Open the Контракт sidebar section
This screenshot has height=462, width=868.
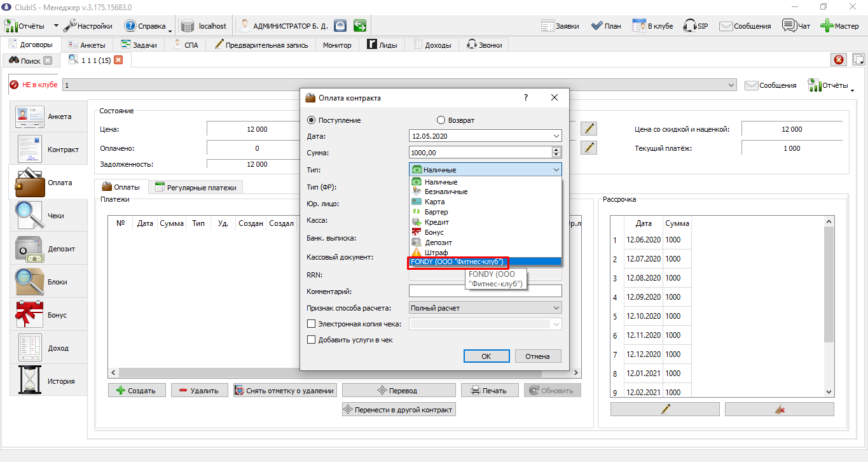[x=48, y=150]
